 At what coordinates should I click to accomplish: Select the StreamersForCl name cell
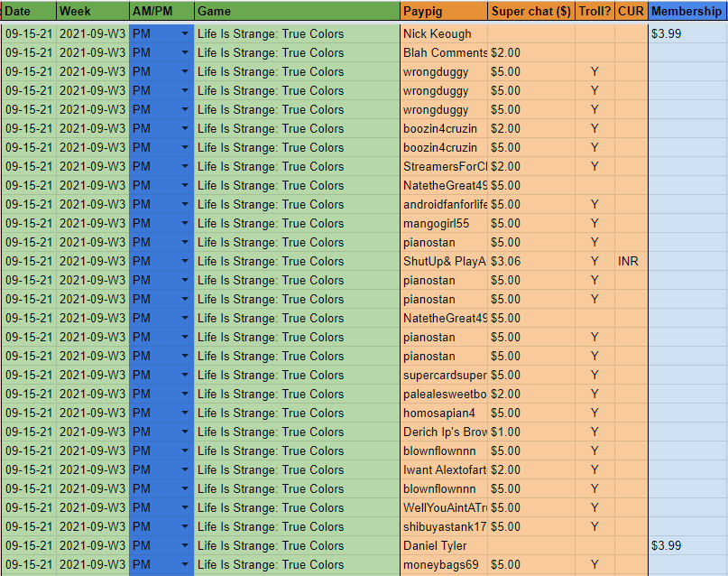(x=444, y=166)
